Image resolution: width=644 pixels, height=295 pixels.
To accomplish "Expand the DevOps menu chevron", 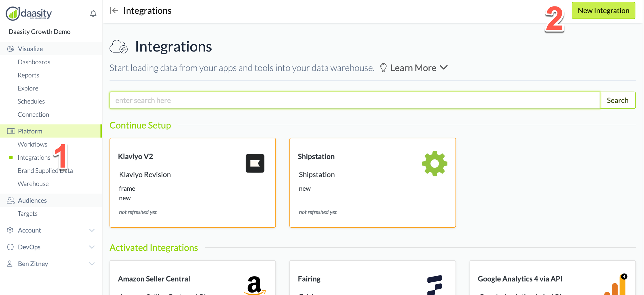I will (x=92, y=247).
